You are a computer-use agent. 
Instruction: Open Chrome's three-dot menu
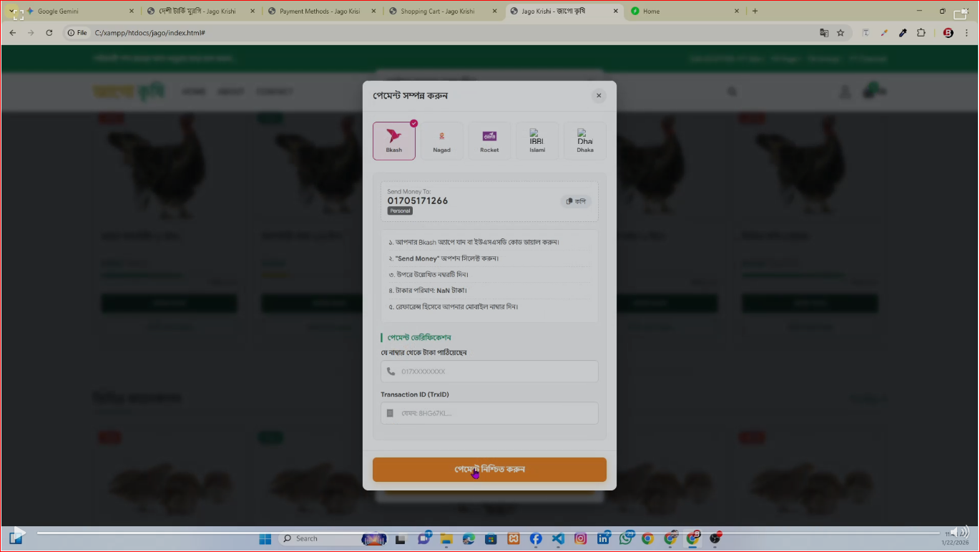tap(965, 33)
